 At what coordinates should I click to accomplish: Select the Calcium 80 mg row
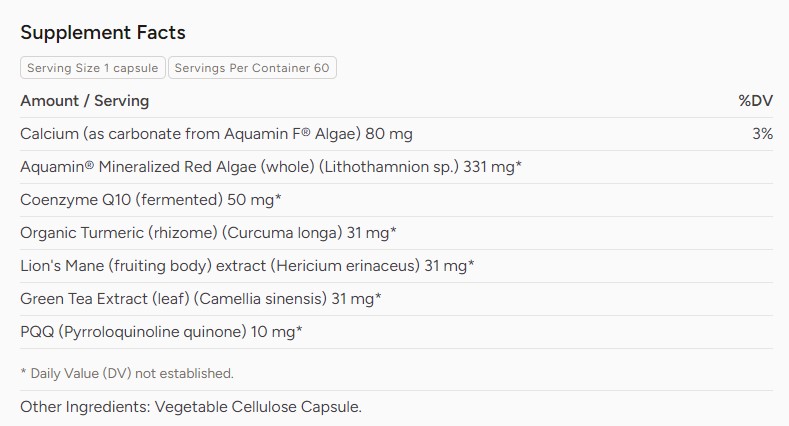coord(397,134)
